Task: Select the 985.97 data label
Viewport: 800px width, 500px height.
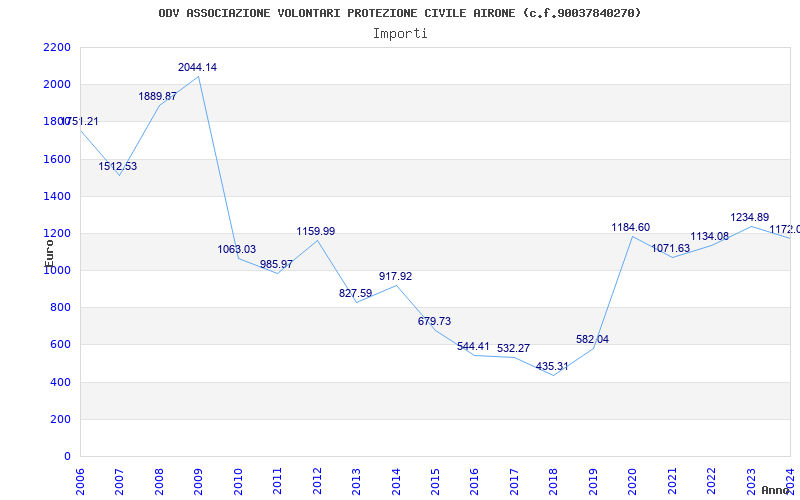Action: click(x=277, y=264)
